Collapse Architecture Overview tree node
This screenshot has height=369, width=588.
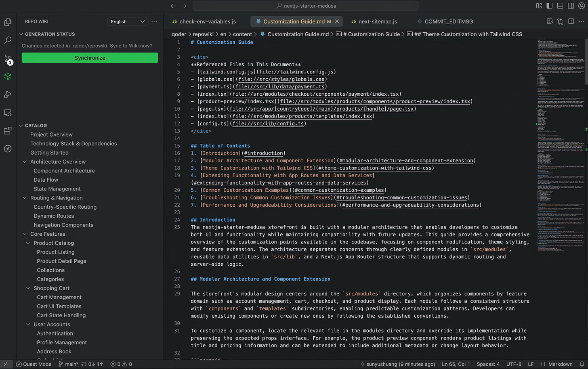25,161
